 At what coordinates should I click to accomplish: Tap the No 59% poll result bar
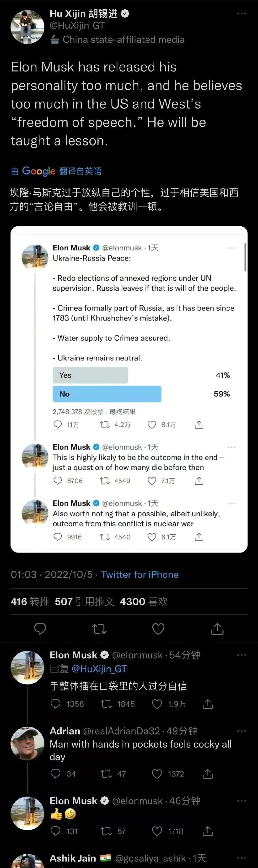pos(107,394)
